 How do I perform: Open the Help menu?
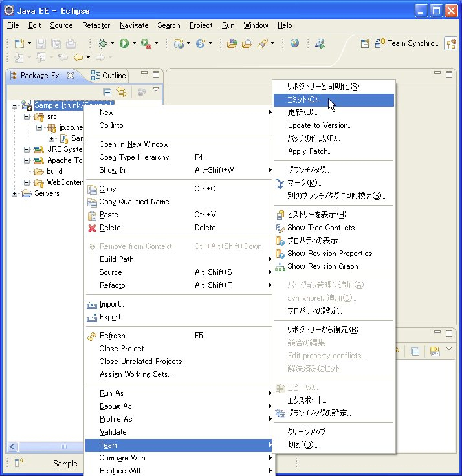(285, 25)
